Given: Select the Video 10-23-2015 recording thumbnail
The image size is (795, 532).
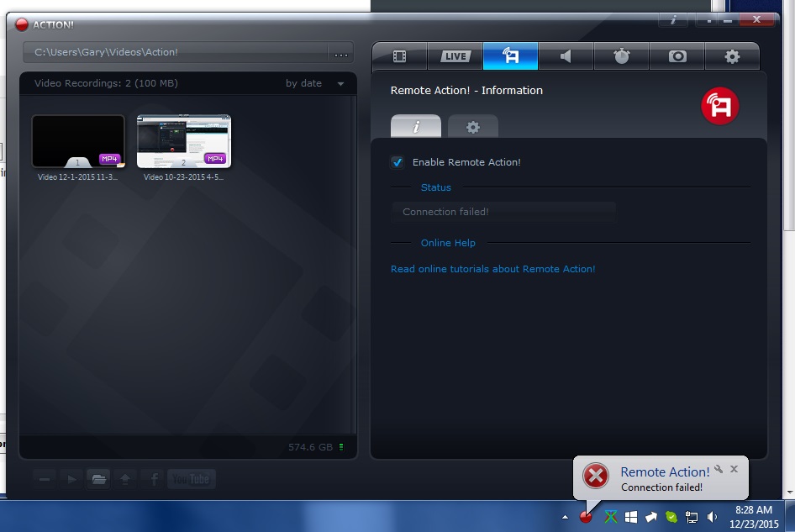Looking at the screenshot, I should (184, 141).
